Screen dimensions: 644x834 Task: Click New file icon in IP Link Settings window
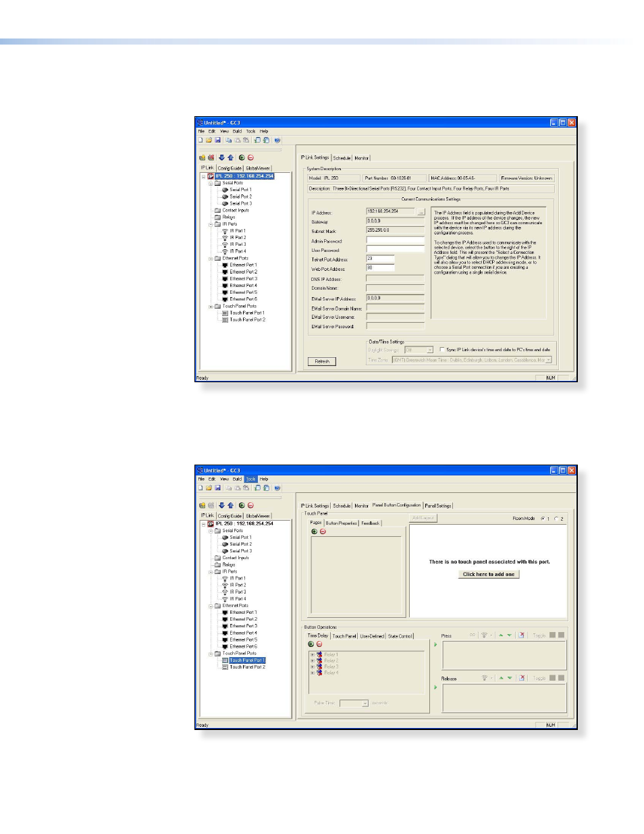(x=200, y=140)
